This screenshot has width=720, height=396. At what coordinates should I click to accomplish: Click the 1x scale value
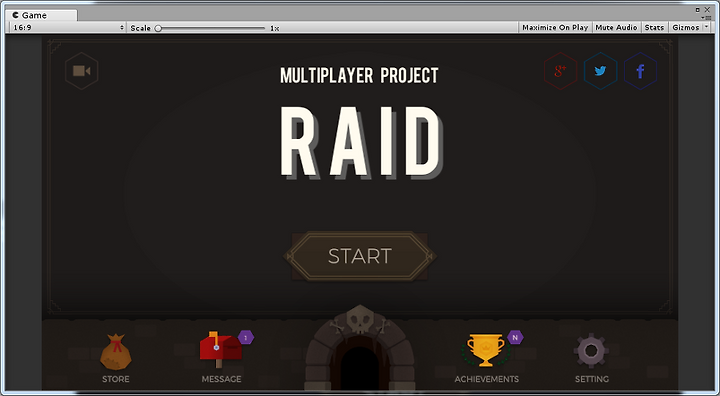tap(275, 28)
